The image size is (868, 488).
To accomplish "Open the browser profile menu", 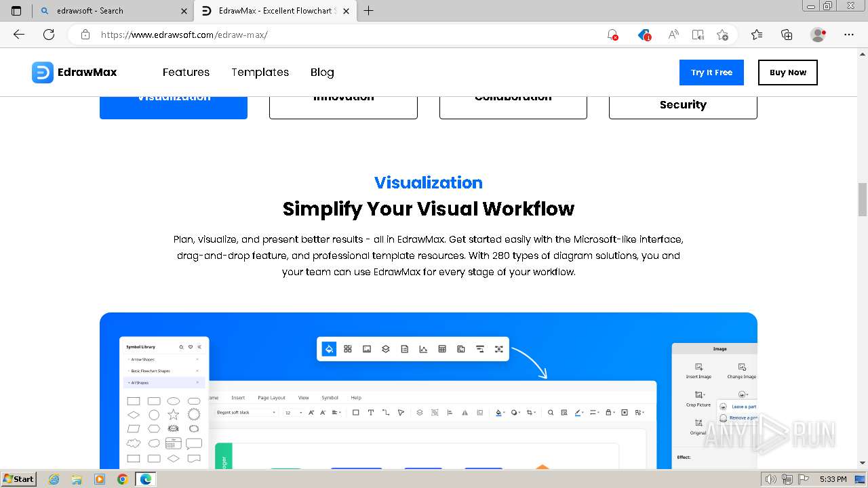I will pyautogui.click(x=818, y=35).
